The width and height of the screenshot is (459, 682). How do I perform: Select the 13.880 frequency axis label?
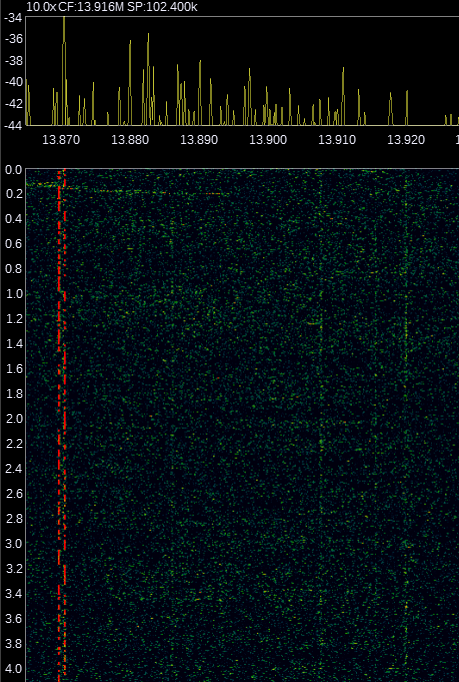[130, 140]
